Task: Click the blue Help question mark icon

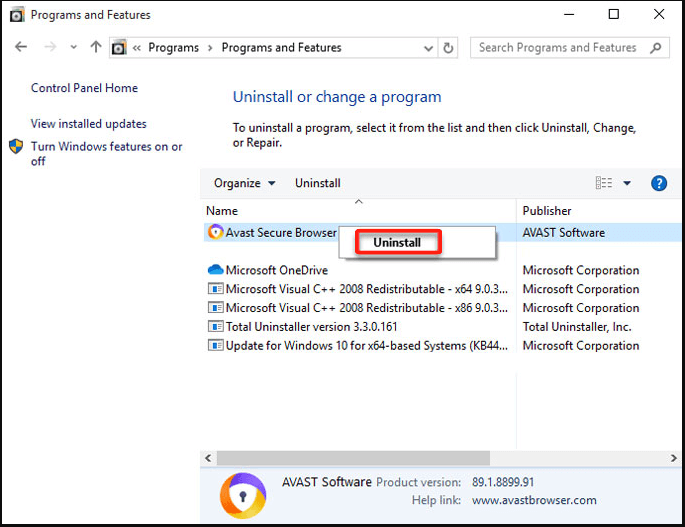Action: [x=659, y=183]
